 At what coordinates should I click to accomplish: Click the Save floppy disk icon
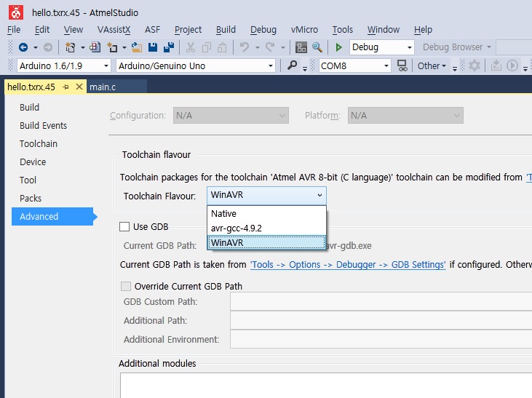[153, 47]
